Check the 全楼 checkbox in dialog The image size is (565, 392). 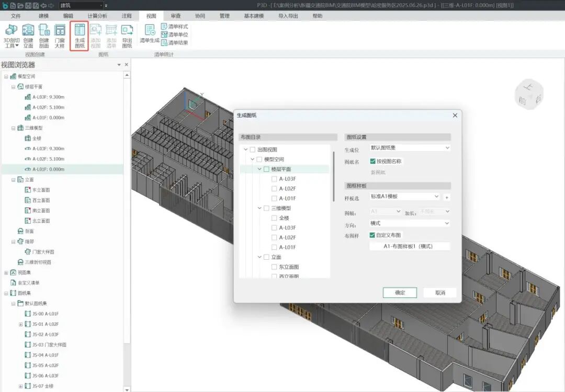274,218
